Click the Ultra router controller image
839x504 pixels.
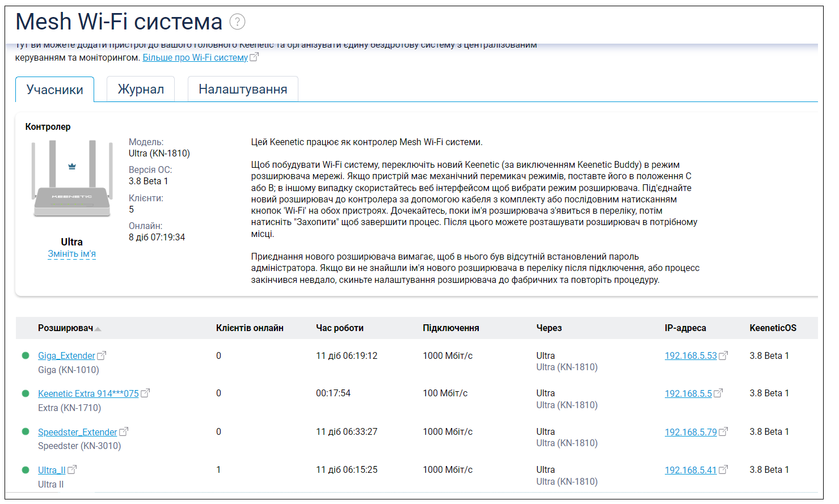[x=71, y=180]
